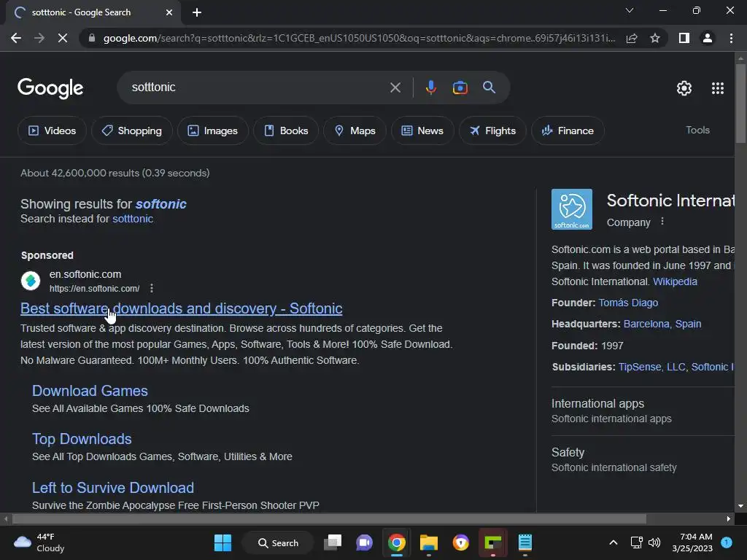Open the volume control in the tray
747x560 pixels.
point(654,542)
